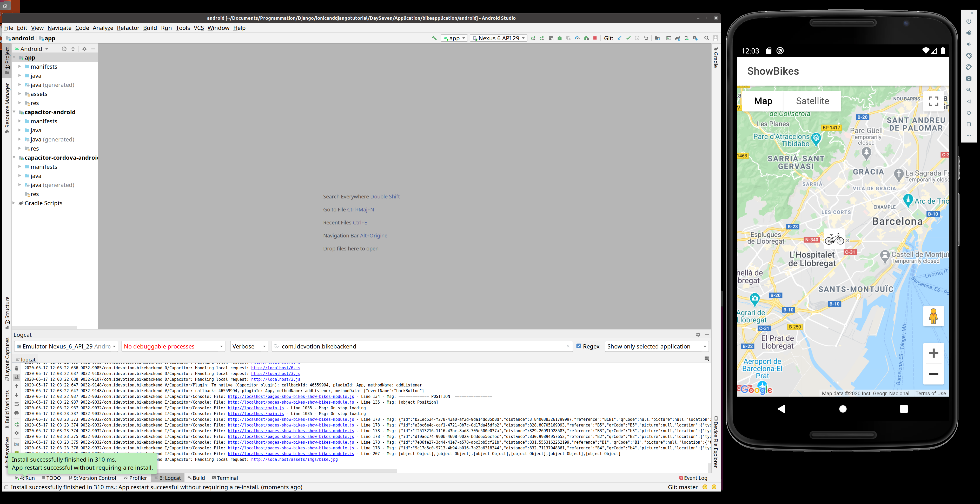980x504 pixels.
Task: Open Nexus 6 API 29 device dropdown
Action: click(x=498, y=38)
